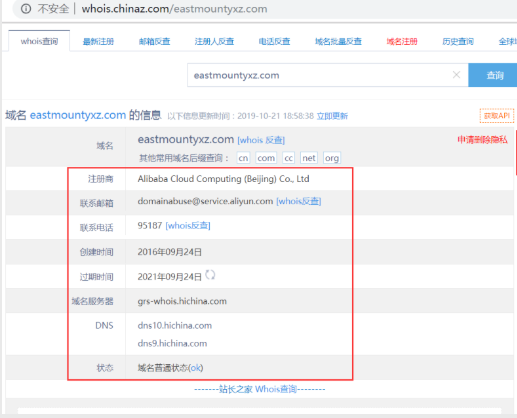Click the phone number 95187
Viewport: 517px width, 418px height.
click(150, 226)
